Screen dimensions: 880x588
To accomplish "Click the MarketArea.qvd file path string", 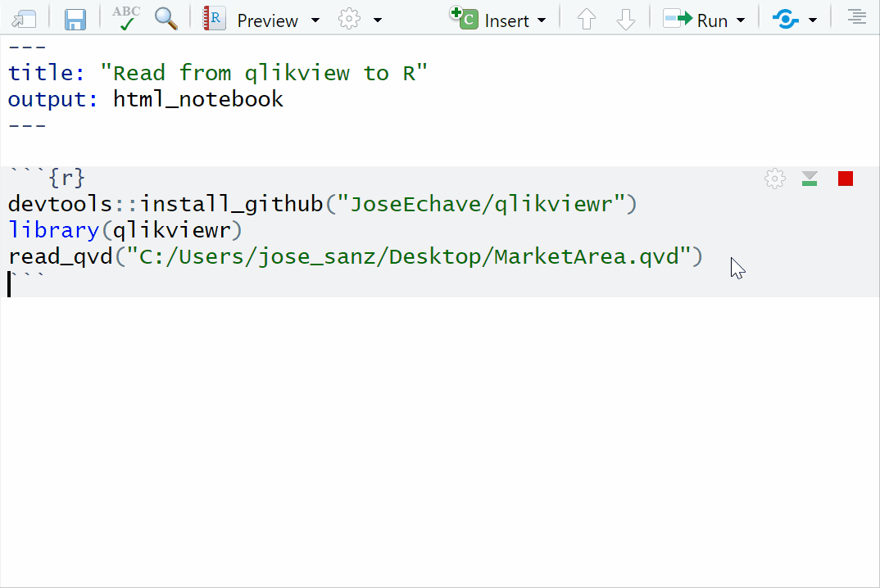I will pos(410,256).
